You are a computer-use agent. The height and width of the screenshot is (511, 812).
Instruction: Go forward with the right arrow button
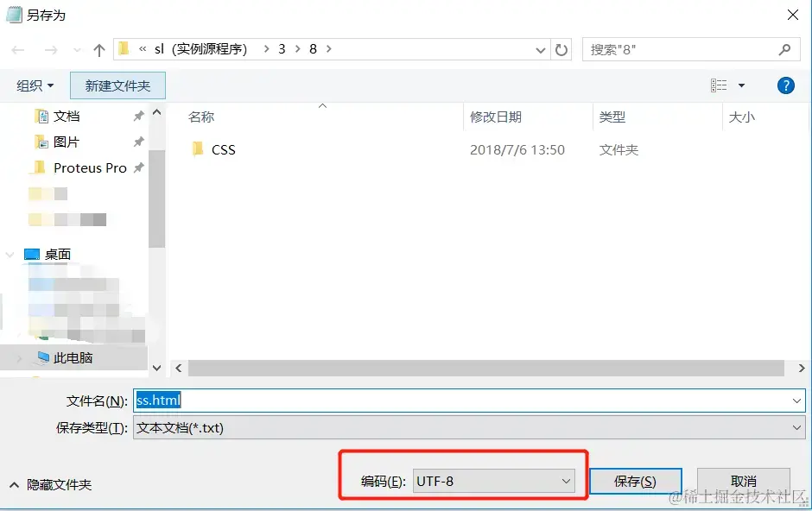(x=51, y=50)
